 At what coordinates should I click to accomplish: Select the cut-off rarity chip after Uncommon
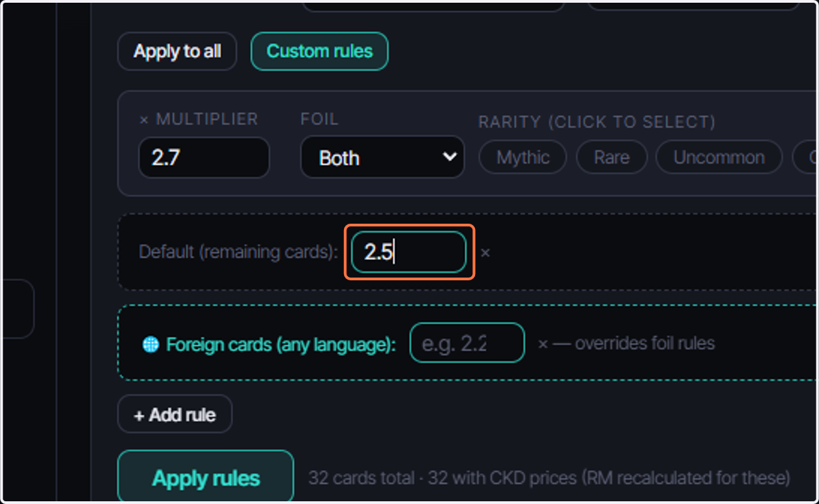(x=805, y=158)
